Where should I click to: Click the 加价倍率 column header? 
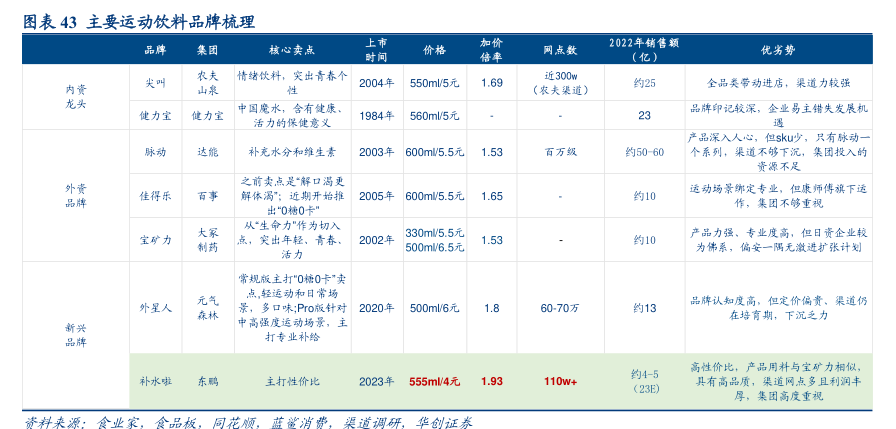tap(491, 50)
